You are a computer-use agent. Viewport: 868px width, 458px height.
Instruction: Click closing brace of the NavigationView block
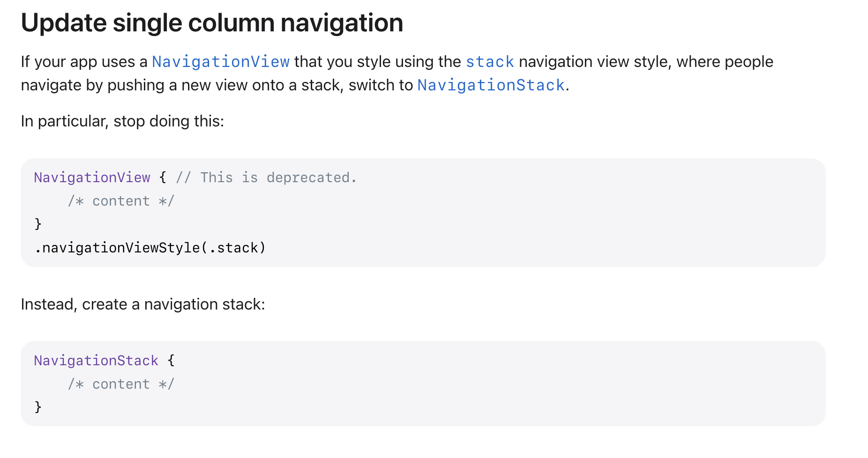point(38,224)
